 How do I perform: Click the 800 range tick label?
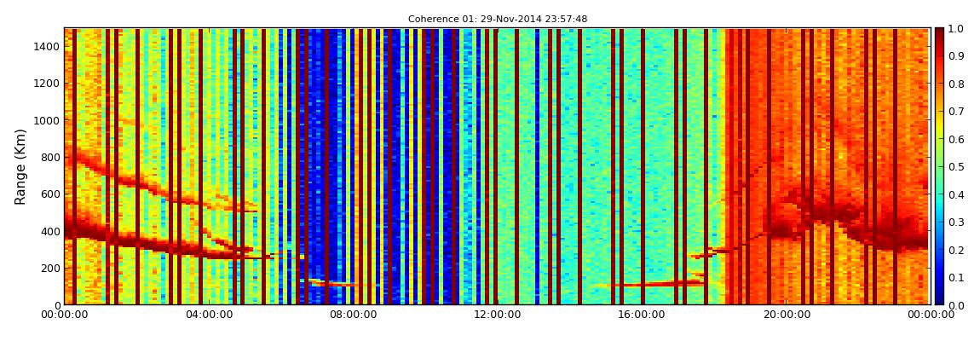point(49,157)
